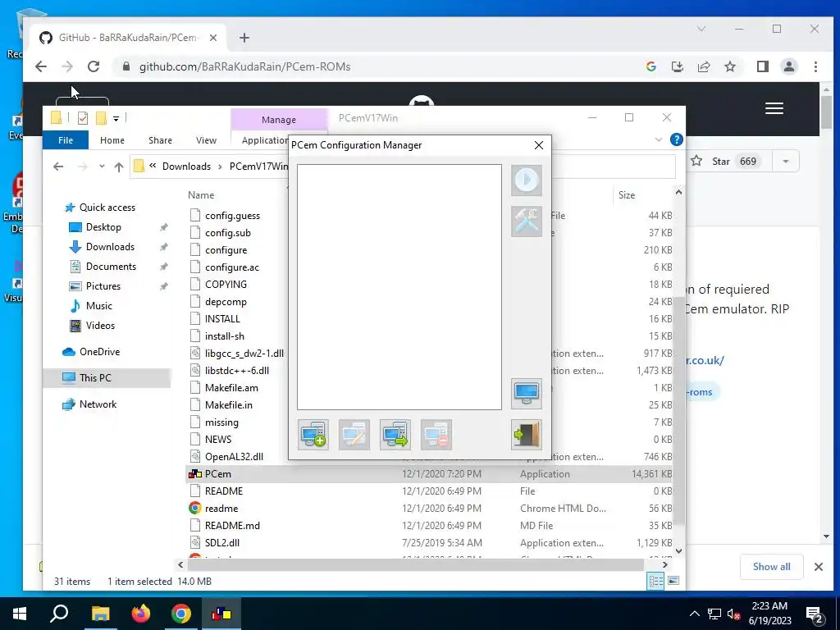This screenshot has height=630, width=840.
Task: Select the OpenAL32.dll file
Action: (234, 457)
